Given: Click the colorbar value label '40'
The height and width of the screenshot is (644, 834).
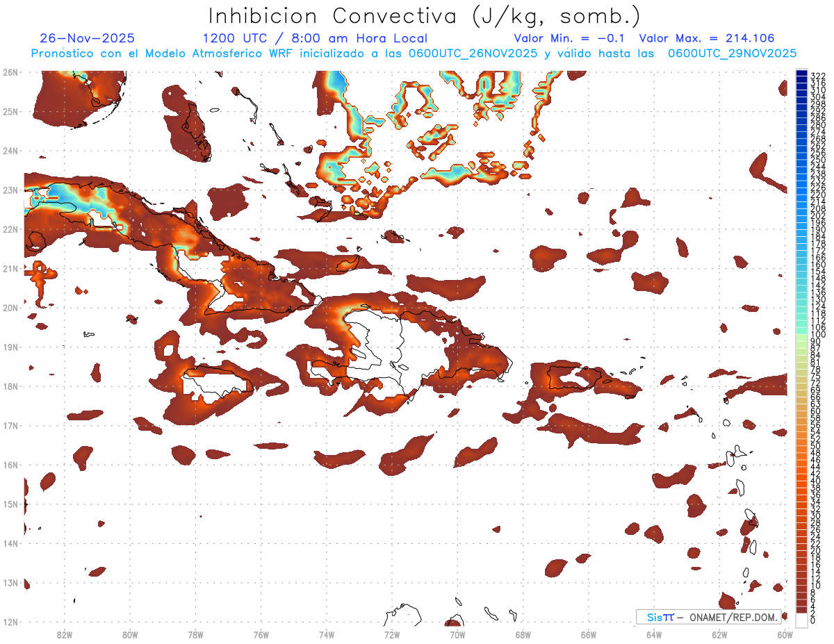Looking at the screenshot, I should [815, 481].
